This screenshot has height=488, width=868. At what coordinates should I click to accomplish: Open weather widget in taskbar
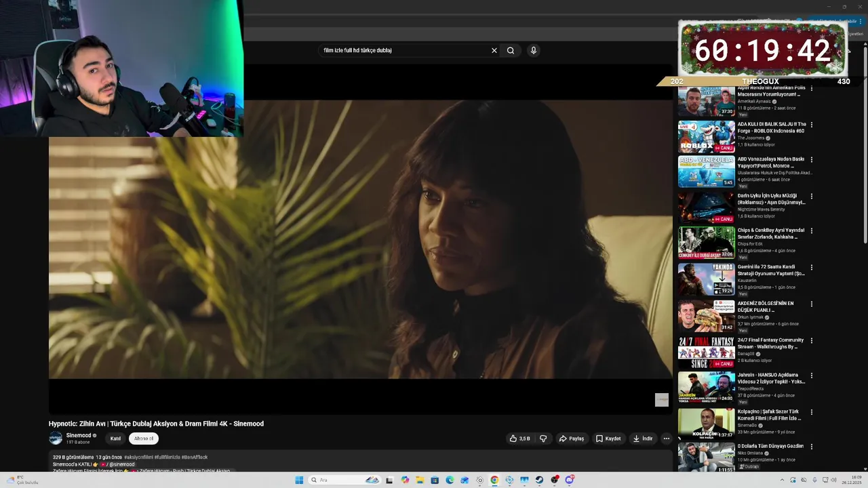(x=22, y=480)
